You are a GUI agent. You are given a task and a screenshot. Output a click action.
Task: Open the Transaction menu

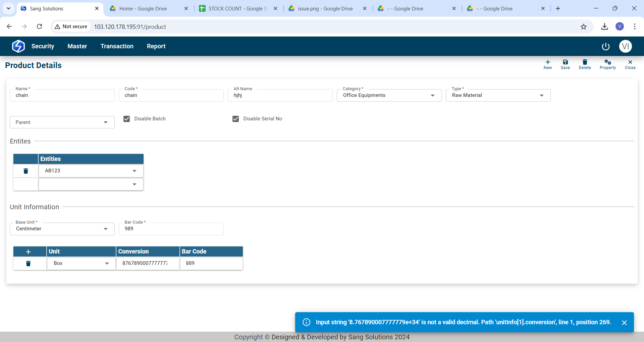pyautogui.click(x=117, y=46)
